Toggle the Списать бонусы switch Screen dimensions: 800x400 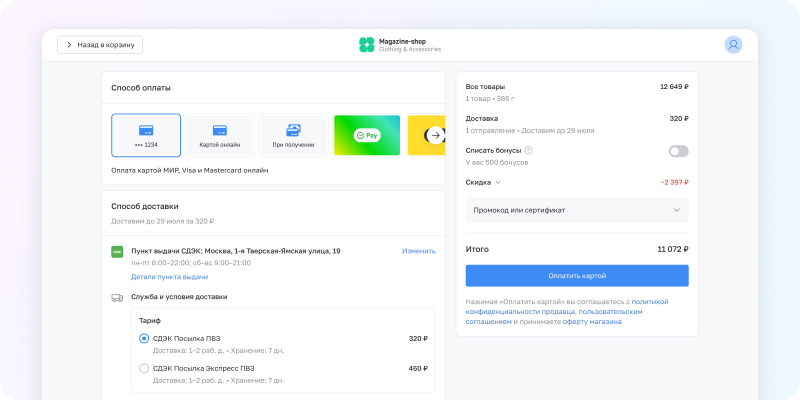pos(678,151)
